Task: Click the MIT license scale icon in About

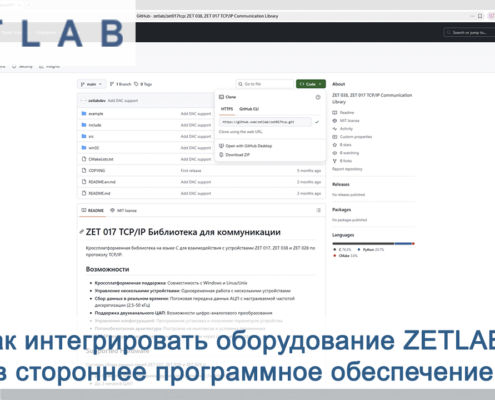Action: point(335,121)
